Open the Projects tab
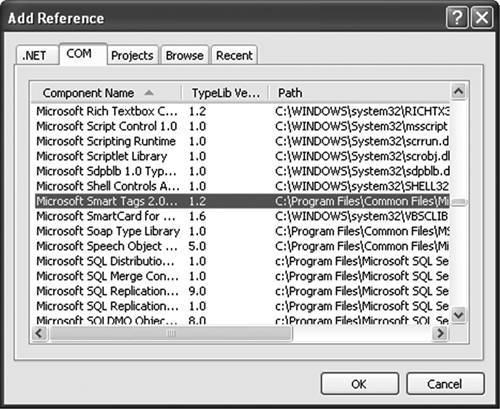Screen dimensions: 500x409 (x=132, y=55)
